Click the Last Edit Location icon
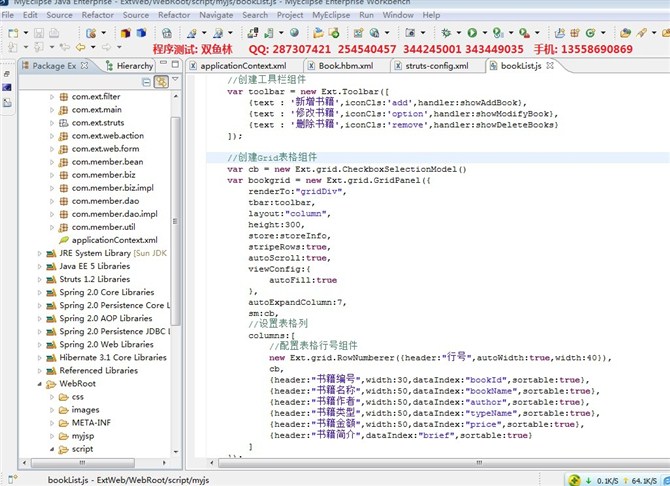The height and width of the screenshot is (486, 670). tap(65, 47)
